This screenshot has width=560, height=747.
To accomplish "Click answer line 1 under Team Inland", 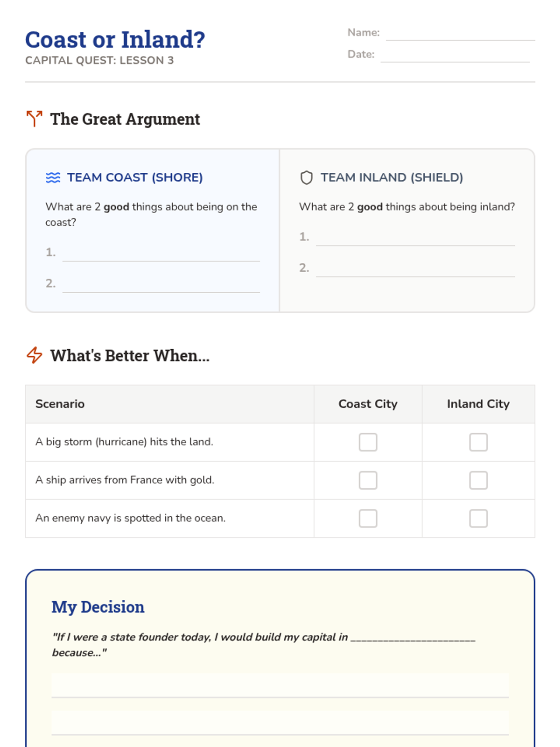I will tap(415, 237).
